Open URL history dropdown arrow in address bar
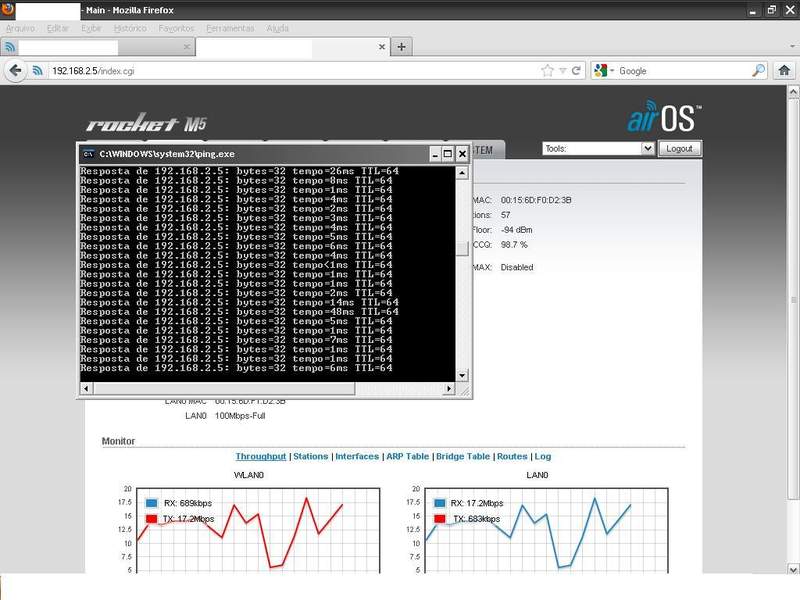 pyautogui.click(x=562, y=71)
